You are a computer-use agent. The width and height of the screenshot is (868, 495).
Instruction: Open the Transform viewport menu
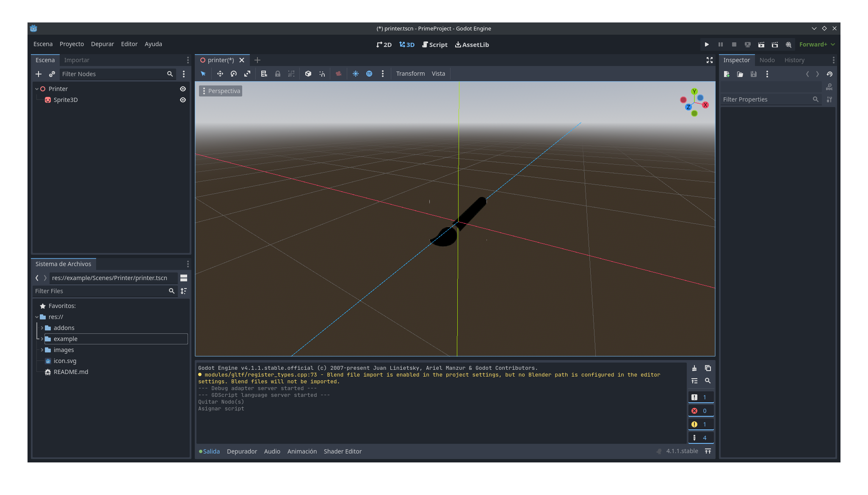(x=410, y=74)
